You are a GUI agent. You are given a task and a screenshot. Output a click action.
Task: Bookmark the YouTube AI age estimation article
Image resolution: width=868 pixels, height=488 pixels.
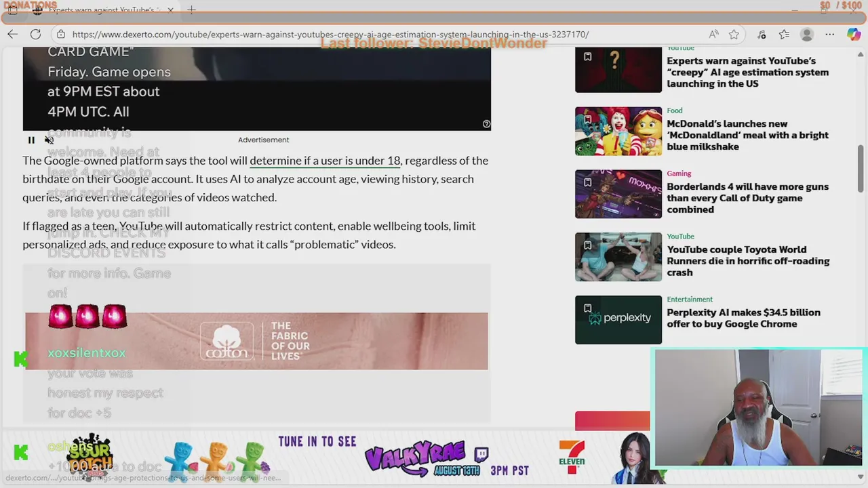point(588,57)
